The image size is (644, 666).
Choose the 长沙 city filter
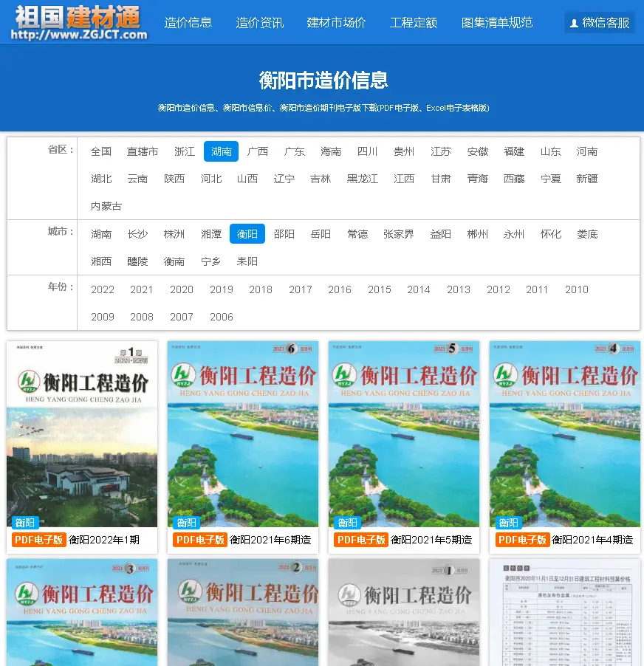137,234
